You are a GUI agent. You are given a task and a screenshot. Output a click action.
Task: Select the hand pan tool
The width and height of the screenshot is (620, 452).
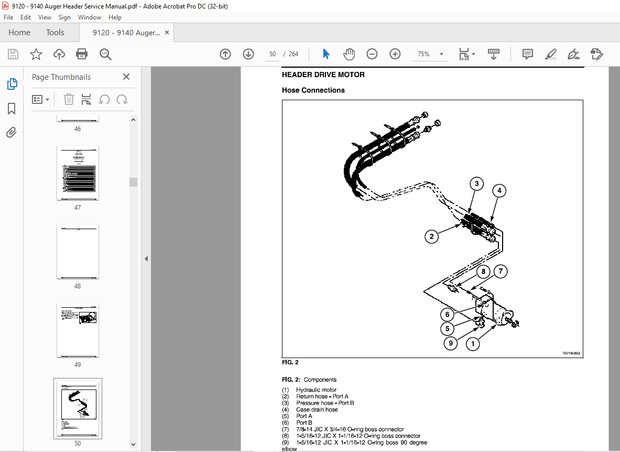tap(349, 54)
